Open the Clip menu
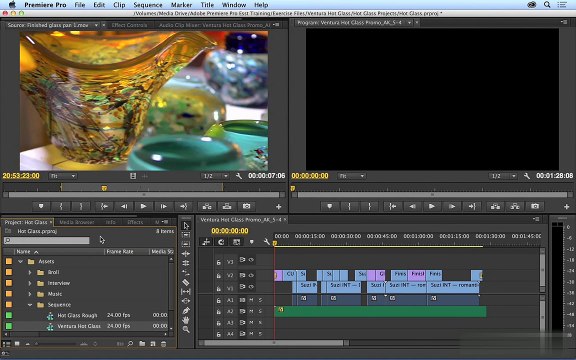Screen dimensions: 576x360 [119, 5]
